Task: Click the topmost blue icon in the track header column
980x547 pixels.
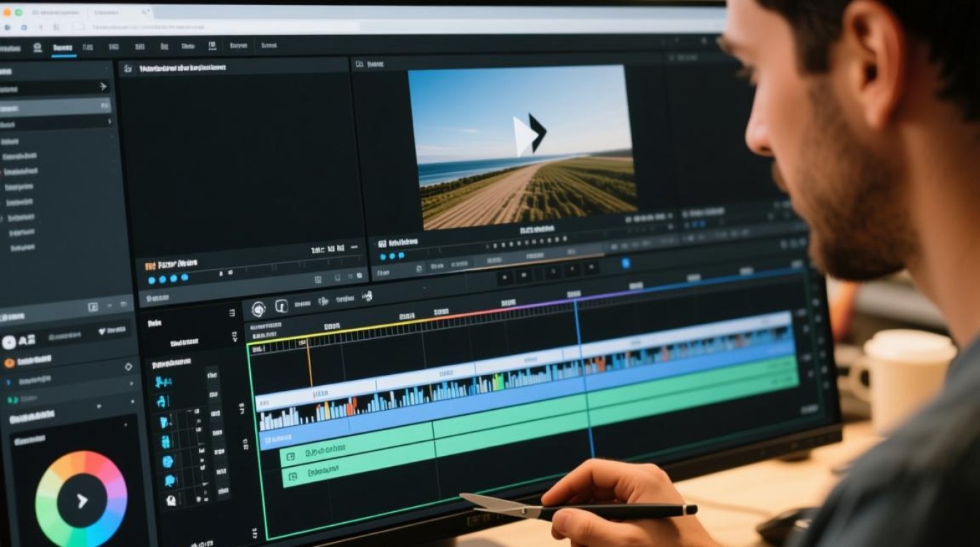Action: (x=163, y=381)
